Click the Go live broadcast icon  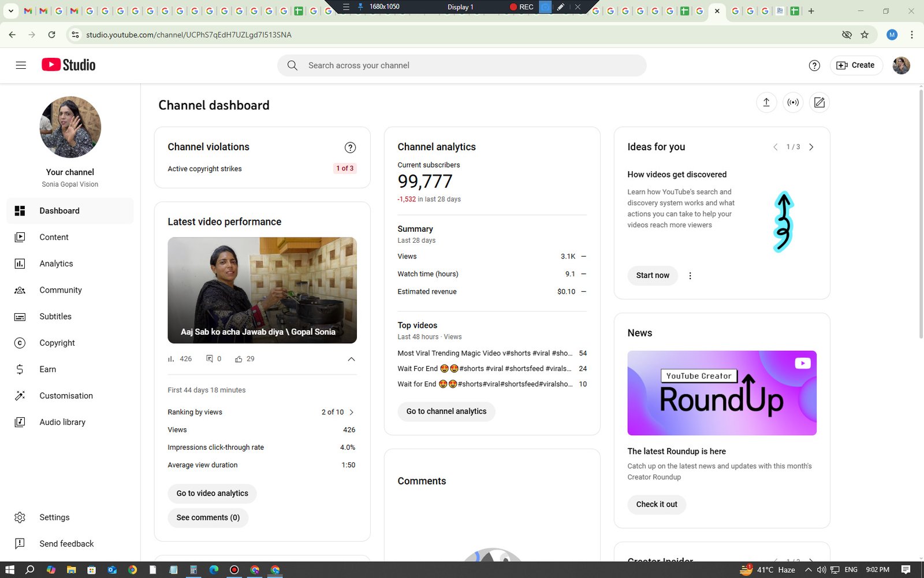point(793,102)
